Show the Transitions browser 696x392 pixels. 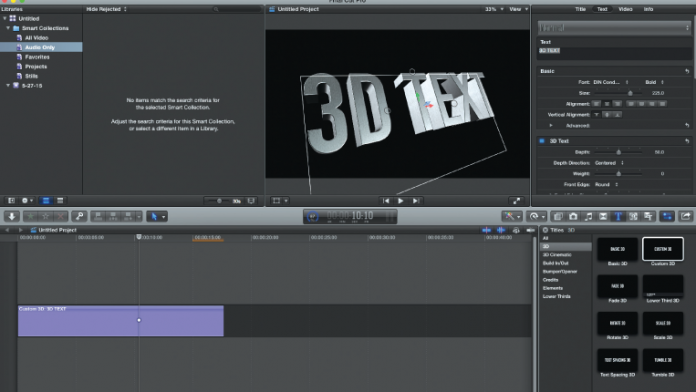(603, 216)
